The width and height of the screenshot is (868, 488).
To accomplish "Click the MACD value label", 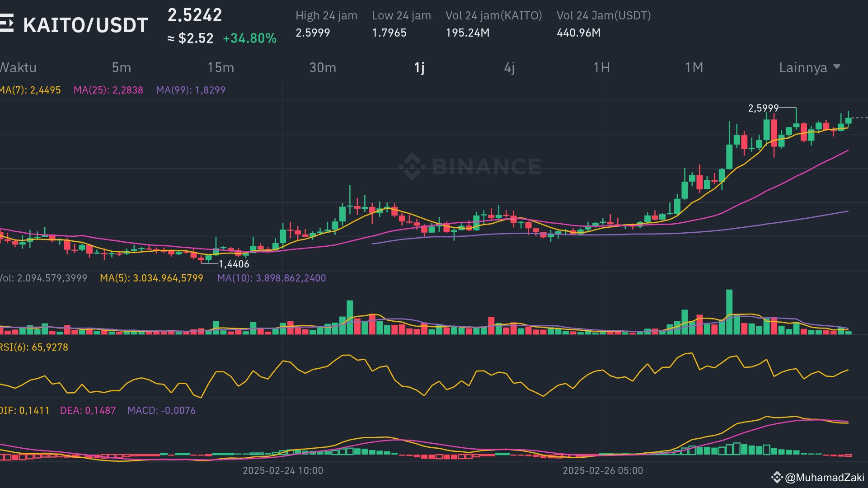I will [161, 410].
